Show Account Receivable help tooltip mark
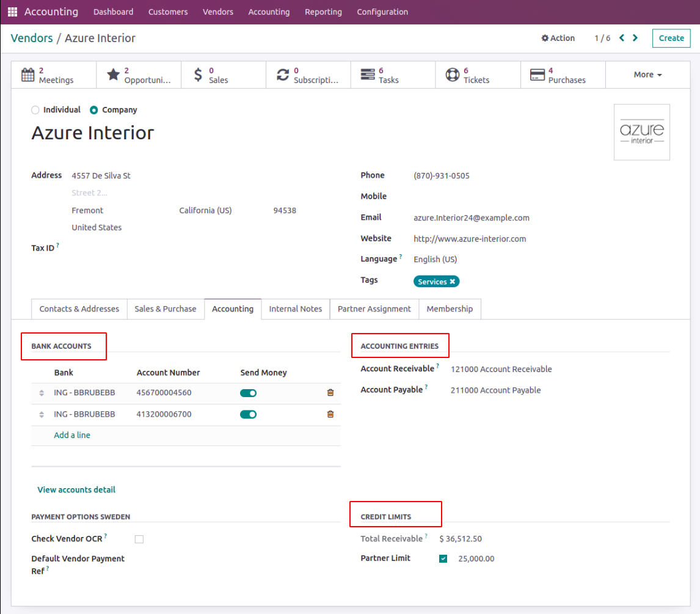700x614 pixels. pos(437,366)
